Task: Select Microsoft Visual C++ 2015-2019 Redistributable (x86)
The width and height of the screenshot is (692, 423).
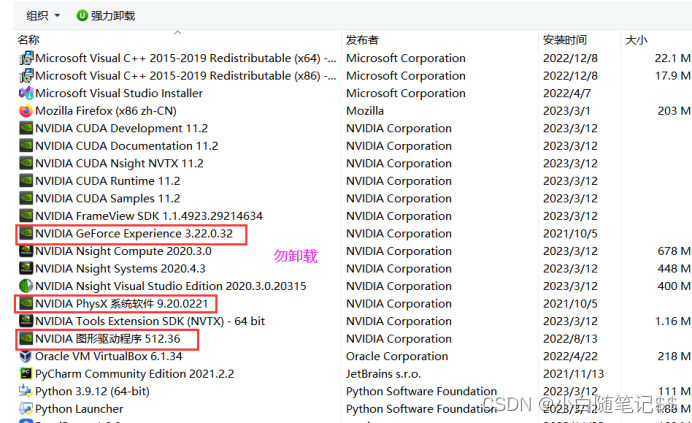Action: pyautogui.click(x=186, y=76)
